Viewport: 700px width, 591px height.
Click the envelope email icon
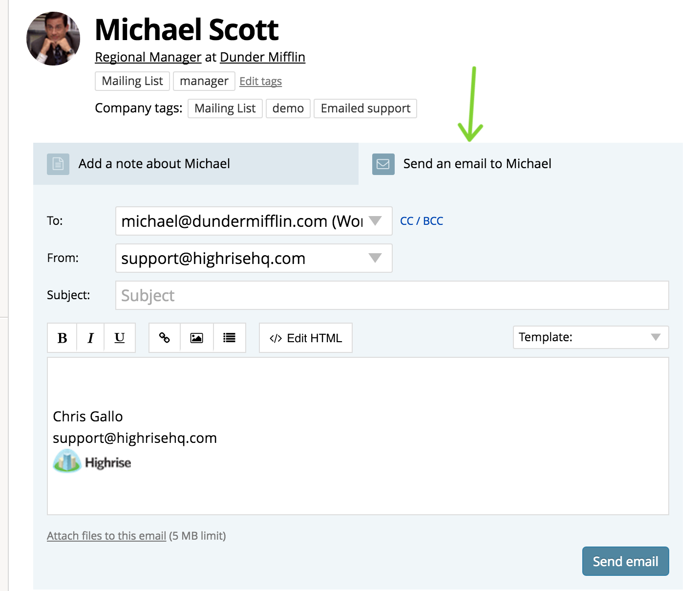(383, 164)
